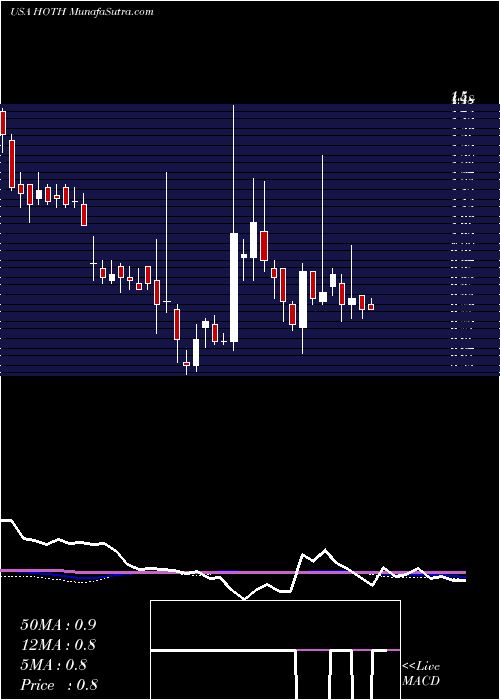500x700 pixels.
Task: Click the 'Price : 0.8' label
Action: 59,685
